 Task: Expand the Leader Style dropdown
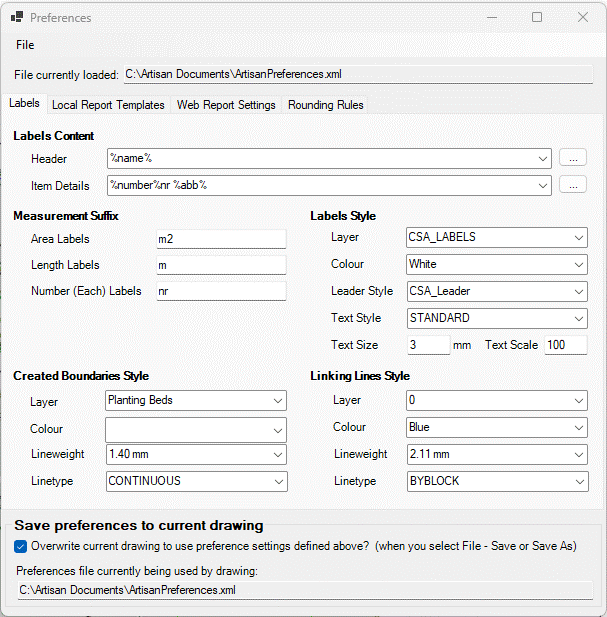point(579,291)
